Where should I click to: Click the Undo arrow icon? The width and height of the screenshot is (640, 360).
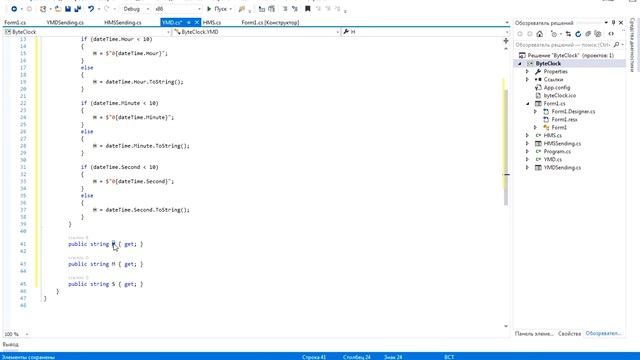pos(91,9)
